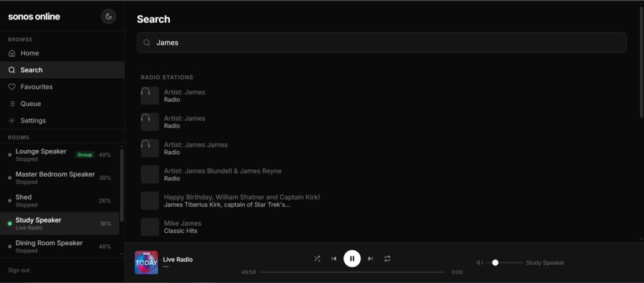Pause playback
Viewport: 644px width, 283px height.
352,258
